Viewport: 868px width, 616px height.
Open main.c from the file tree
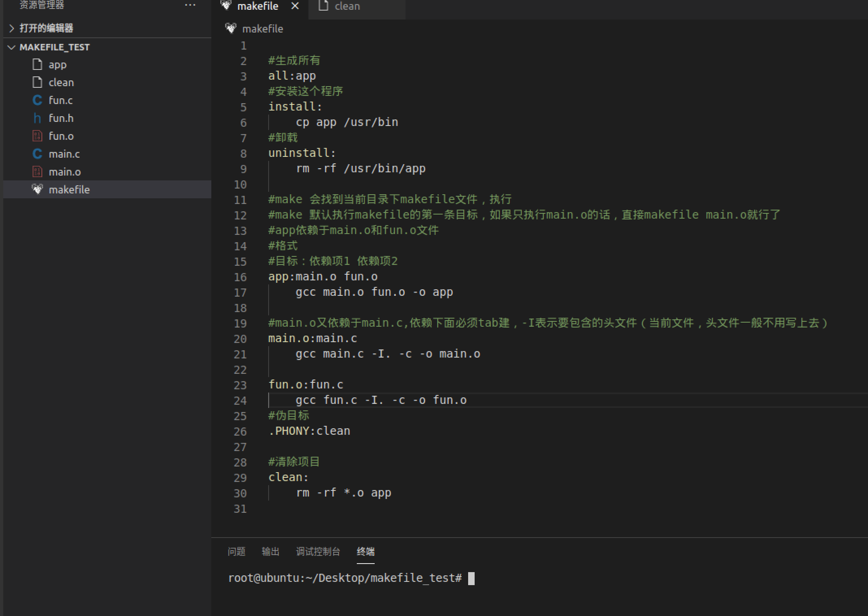click(x=64, y=154)
